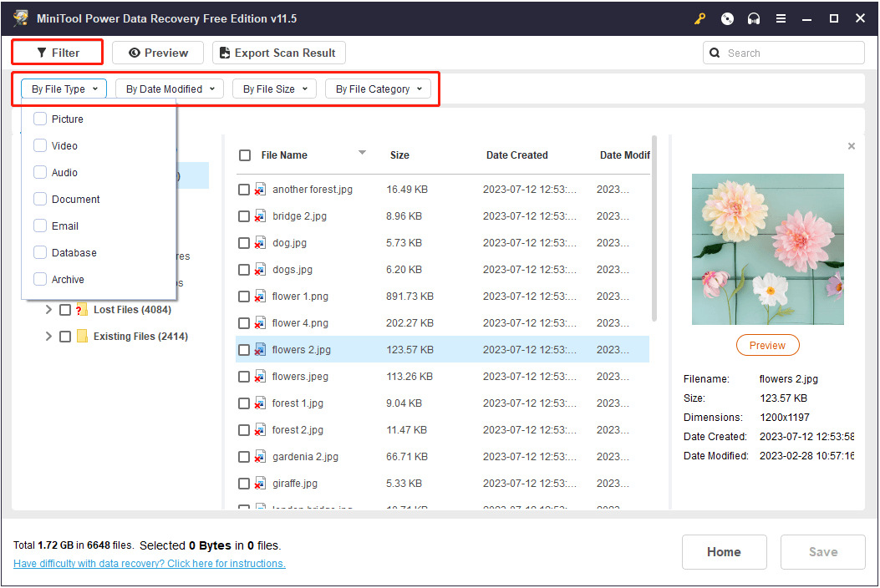Click file icon next to flower 1.png
This screenshot has height=588, width=880.
click(260, 297)
